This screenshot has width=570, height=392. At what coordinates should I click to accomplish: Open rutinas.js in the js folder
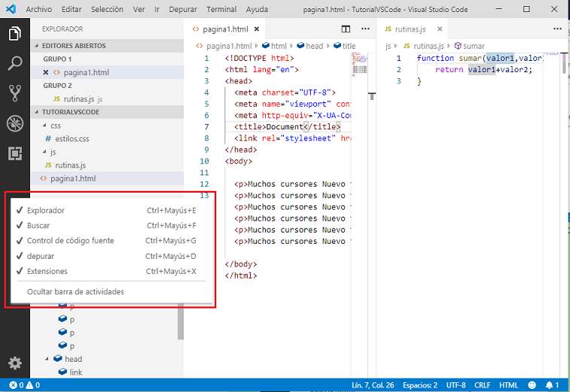pyautogui.click(x=107, y=166)
